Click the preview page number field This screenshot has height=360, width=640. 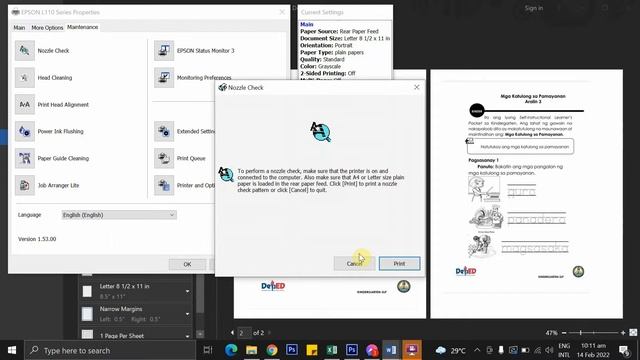click(x=244, y=333)
